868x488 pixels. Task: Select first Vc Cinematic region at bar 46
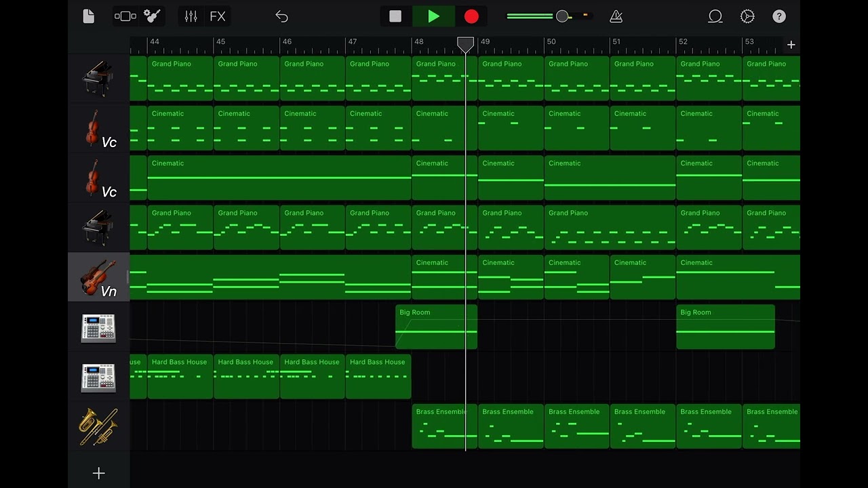click(312, 128)
